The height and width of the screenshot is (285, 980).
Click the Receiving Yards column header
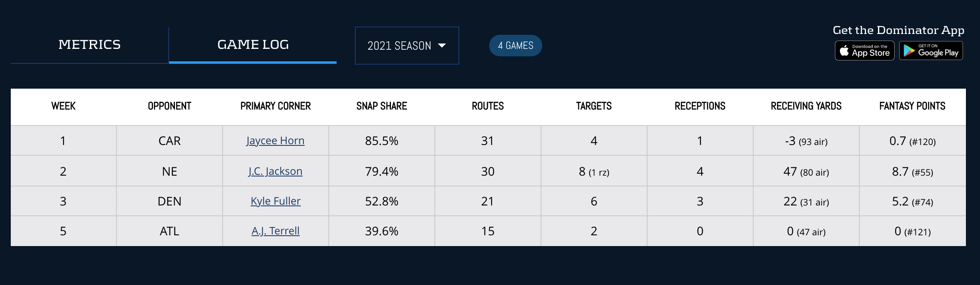click(806, 106)
